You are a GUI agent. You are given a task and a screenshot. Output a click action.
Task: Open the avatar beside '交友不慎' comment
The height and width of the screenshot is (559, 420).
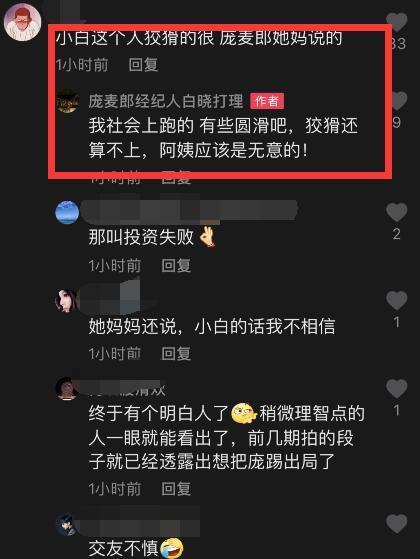[67, 524]
